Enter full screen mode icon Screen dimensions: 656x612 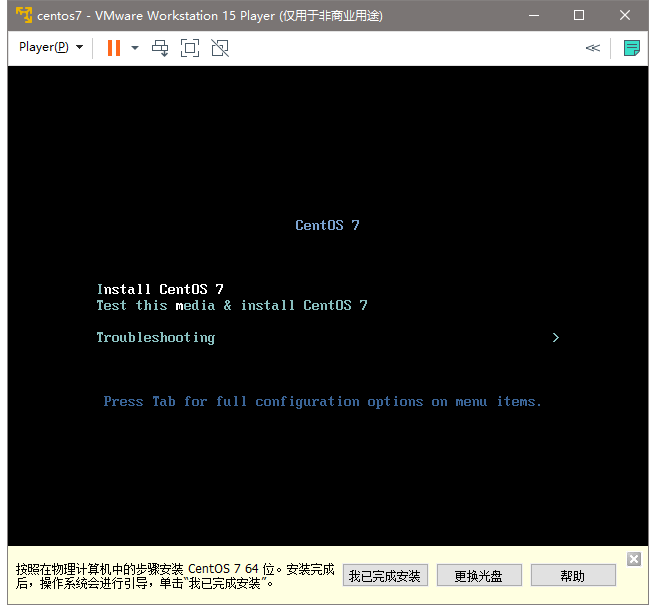click(190, 48)
